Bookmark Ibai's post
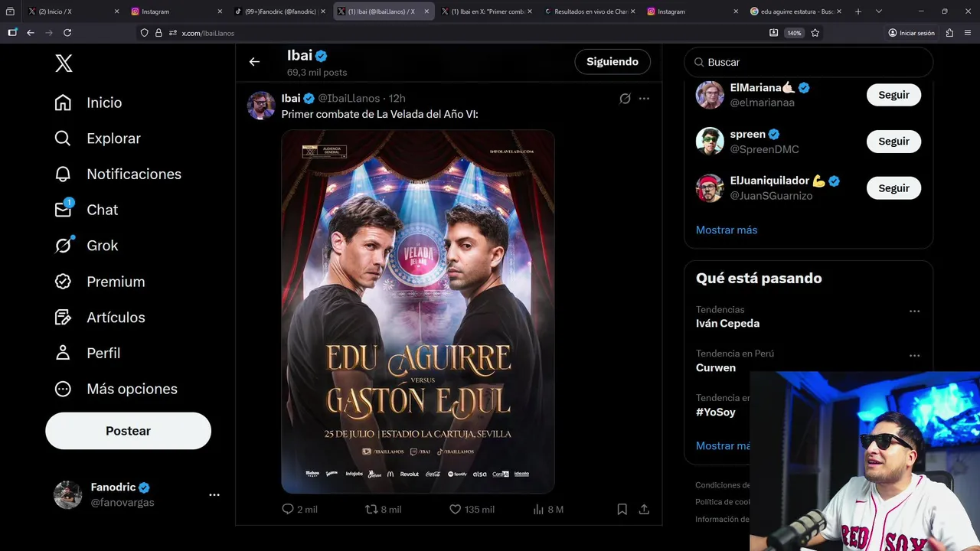The width and height of the screenshot is (980, 551). click(622, 509)
